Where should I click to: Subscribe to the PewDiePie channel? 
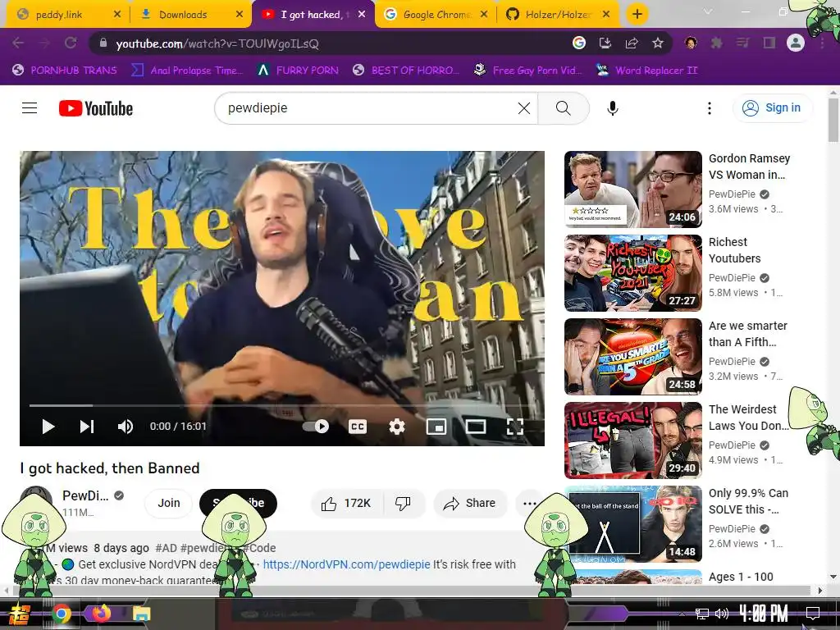pos(239,503)
